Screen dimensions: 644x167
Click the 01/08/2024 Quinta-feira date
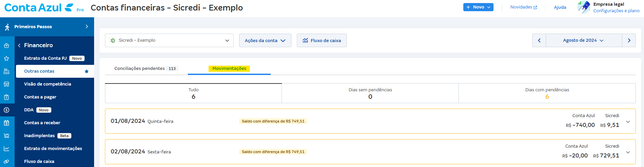pos(142,121)
